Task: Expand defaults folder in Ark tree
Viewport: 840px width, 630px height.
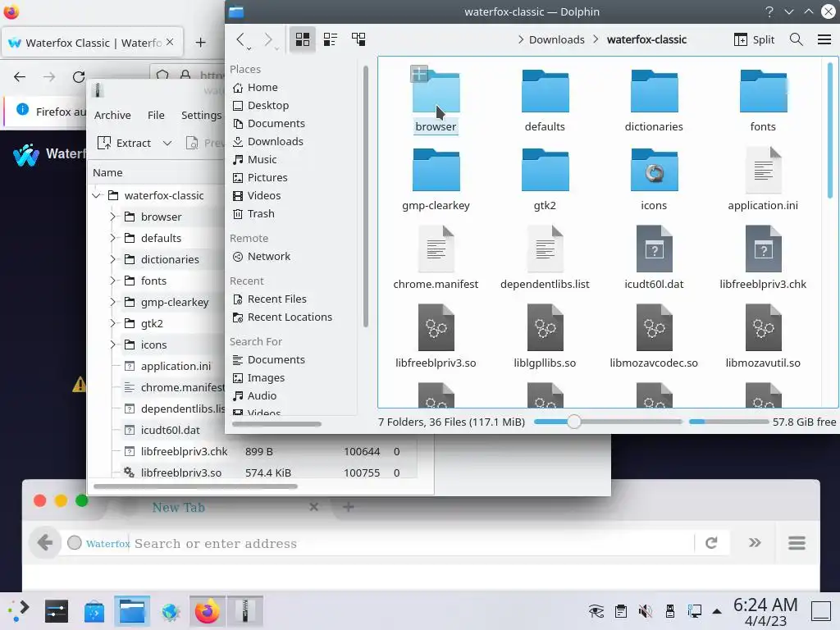Action: (112, 239)
